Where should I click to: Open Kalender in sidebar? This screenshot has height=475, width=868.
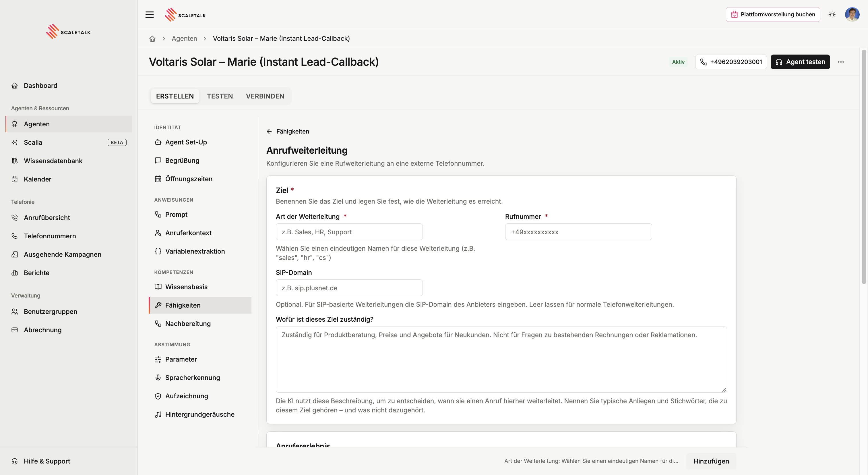point(69,179)
